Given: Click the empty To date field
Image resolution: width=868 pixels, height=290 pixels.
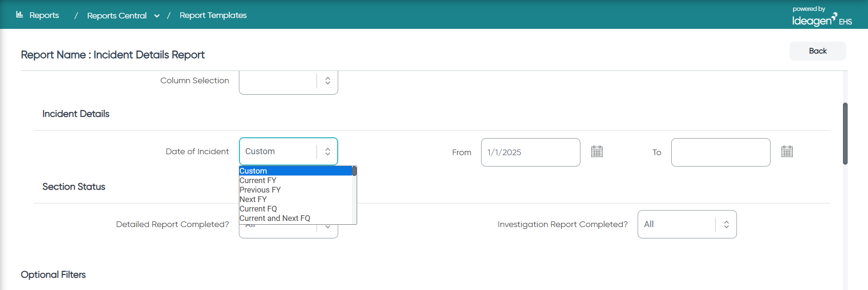Looking at the screenshot, I should click(x=720, y=152).
